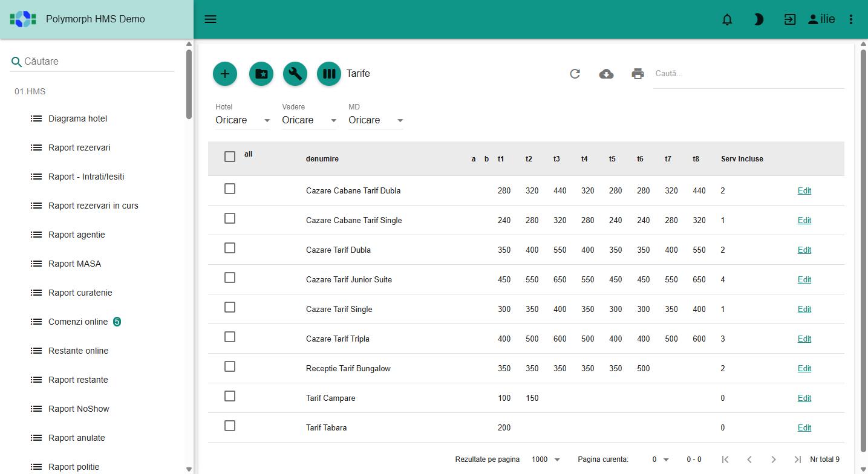Screen dimensions: 868x474
Task: Open the ilie user account menu
Action: tap(821, 19)
